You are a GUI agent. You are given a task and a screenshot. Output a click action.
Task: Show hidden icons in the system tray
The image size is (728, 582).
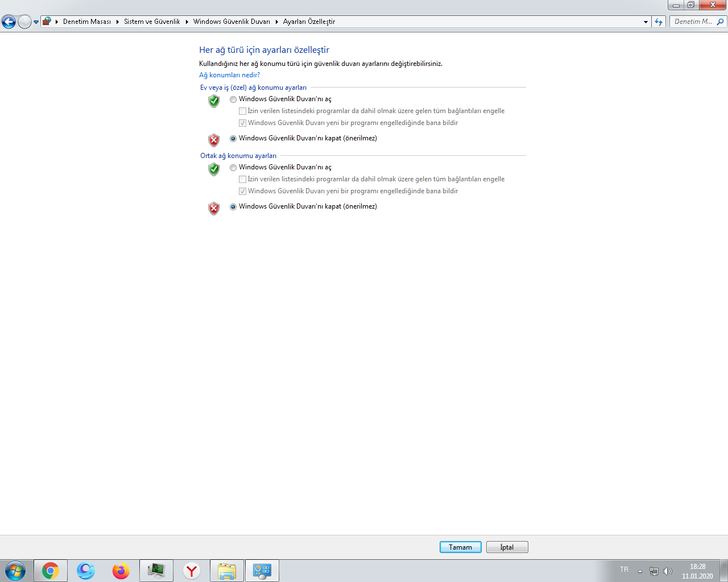(640, 571)
